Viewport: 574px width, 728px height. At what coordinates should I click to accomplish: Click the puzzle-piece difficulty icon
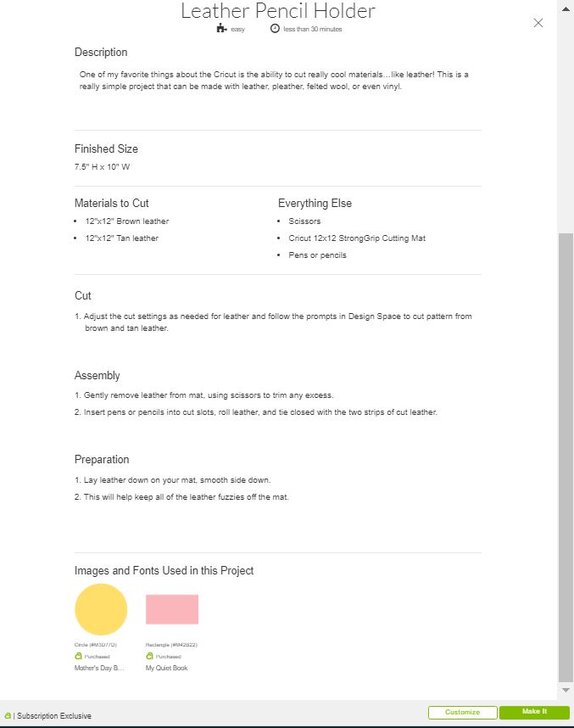pyautogui.click(x=221, y=28)
